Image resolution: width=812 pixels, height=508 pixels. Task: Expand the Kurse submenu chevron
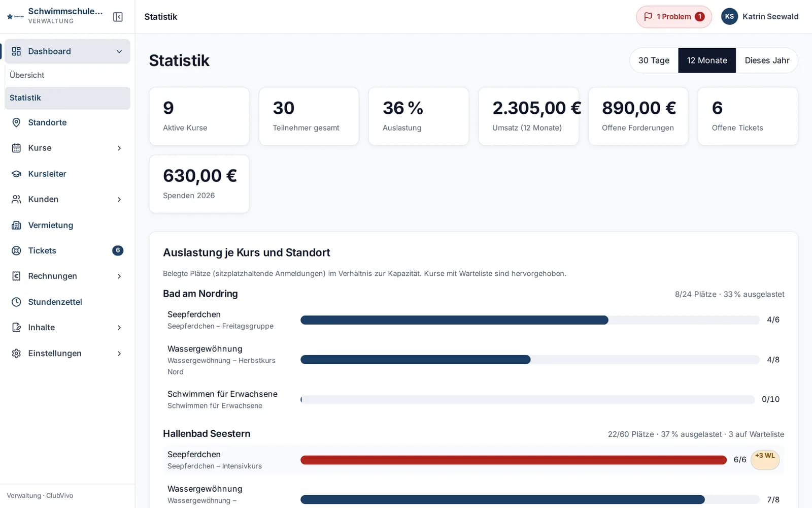point(119,148)
